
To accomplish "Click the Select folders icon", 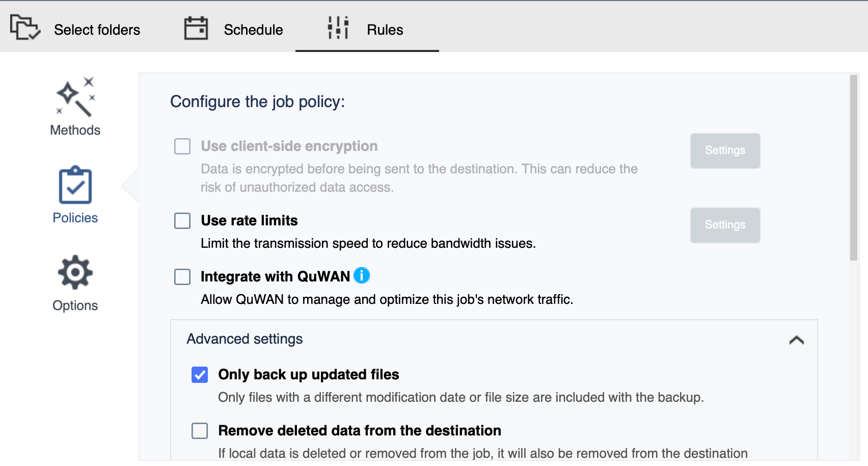I will [x=25, y=28].
